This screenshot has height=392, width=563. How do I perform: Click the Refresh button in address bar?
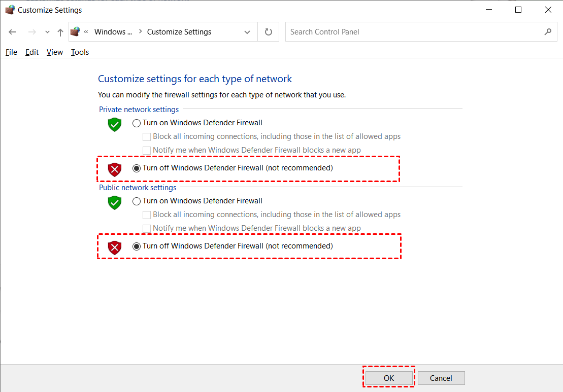(269, 32)
